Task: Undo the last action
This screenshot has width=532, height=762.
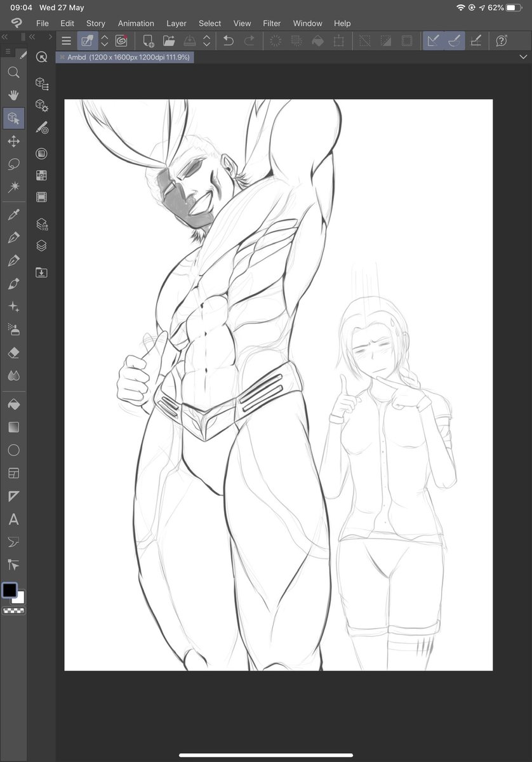Action: point(229,41)
